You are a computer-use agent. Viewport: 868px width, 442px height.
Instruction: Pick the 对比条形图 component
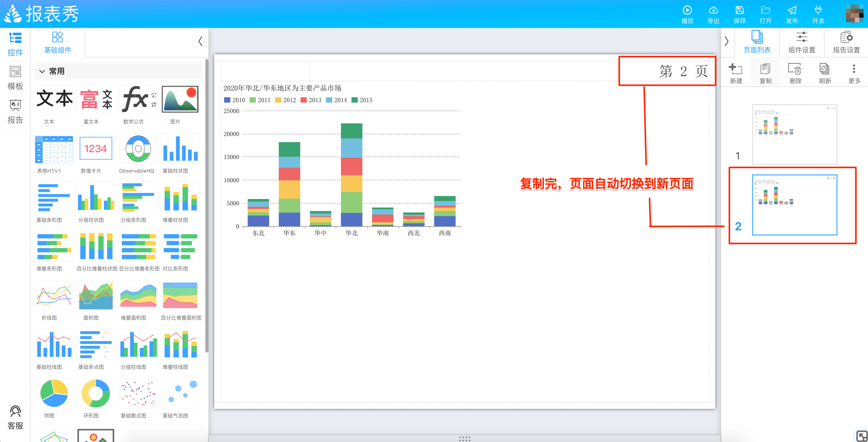[180, 246]
